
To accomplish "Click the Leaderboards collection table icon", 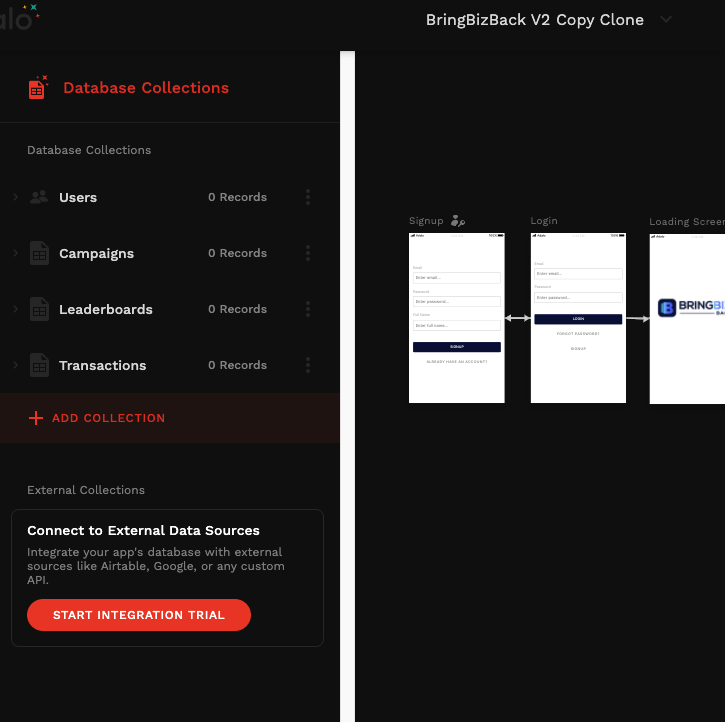I will point(39,309).
